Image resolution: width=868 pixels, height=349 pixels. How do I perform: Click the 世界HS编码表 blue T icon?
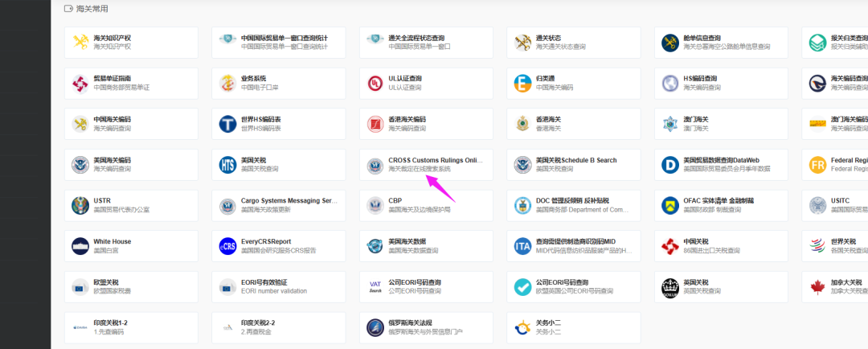click(x=227, y=124)
